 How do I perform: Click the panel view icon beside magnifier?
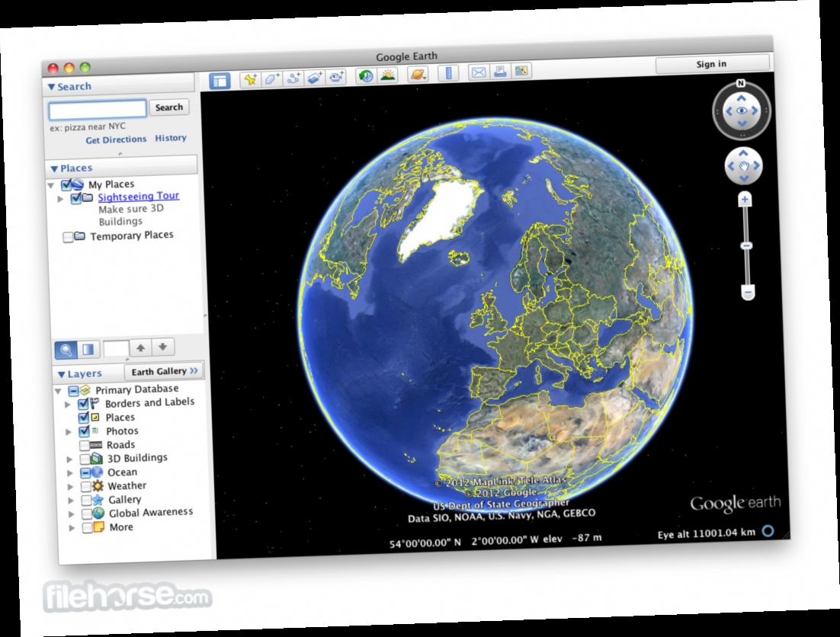tap(88, 350)
